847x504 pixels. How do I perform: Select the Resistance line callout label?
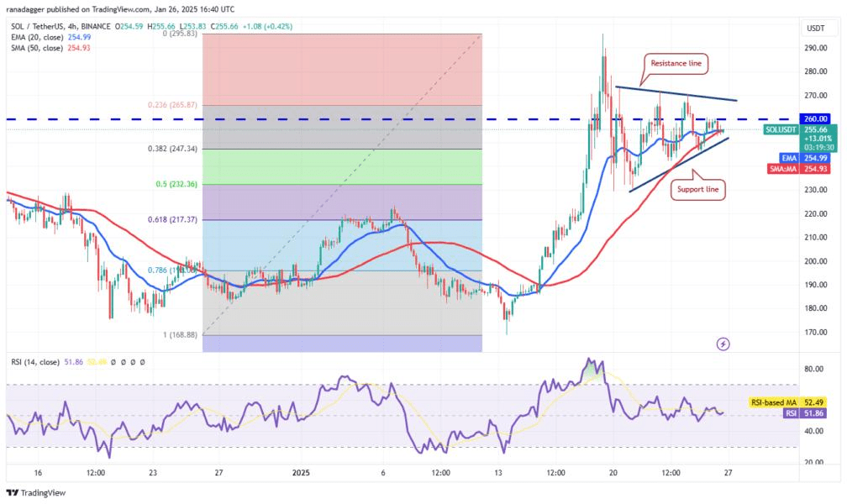click(x=676, y=64)
